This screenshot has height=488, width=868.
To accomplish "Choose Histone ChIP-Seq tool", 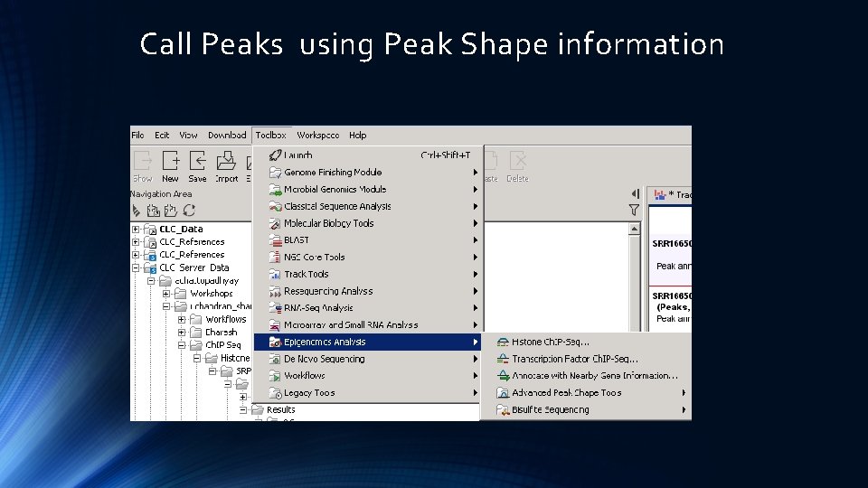I will pyautogui.click(x=587, y=342).
